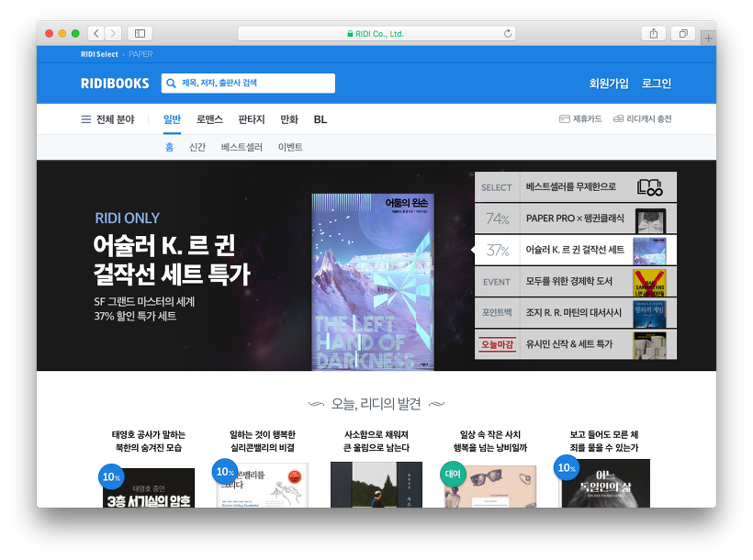The height and width of the screenshot is (560, 753).
Task: Click the 10% badge on 어느 독일인의 삶
Action: [x=567, y=468]
